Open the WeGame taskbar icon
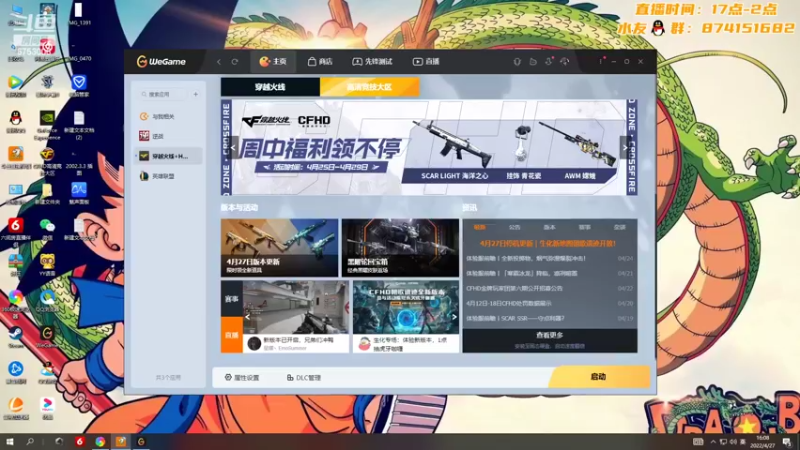Image resolution: width=800 pixels, height=450 pixels. click(x=141, y=441)
